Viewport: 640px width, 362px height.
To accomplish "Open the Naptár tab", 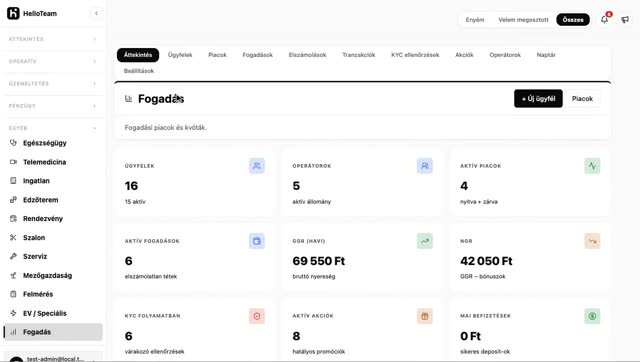I will click(546, 55).
